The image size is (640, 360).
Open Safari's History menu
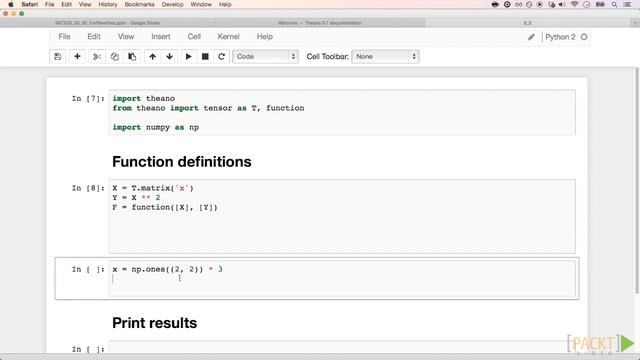tap(108, 4)
